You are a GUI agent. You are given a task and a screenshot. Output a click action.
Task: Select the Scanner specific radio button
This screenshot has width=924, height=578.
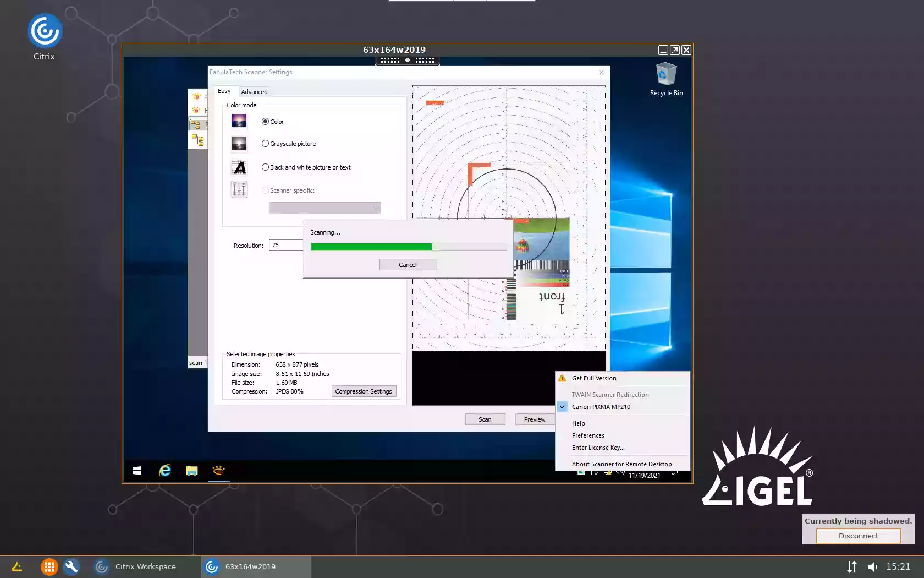tap(288, 190)
